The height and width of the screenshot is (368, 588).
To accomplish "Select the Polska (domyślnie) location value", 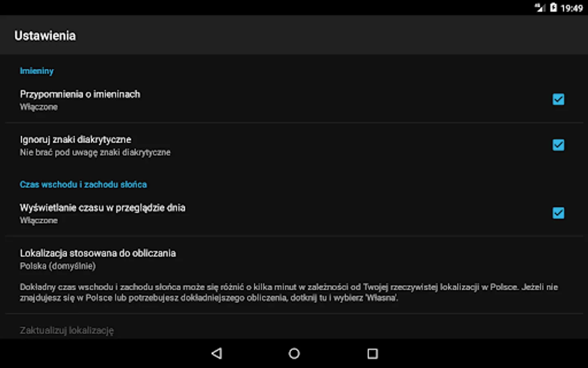I will tap(58, 266).
